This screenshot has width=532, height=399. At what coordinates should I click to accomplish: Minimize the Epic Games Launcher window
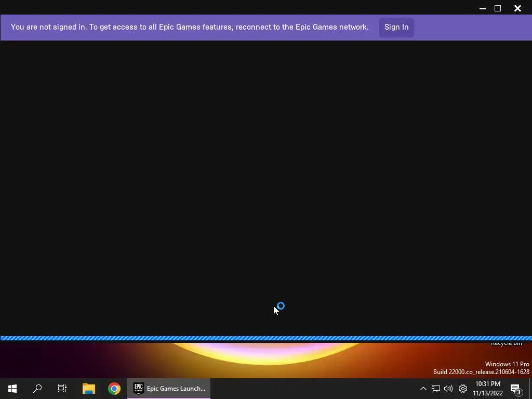pos(483,8)
